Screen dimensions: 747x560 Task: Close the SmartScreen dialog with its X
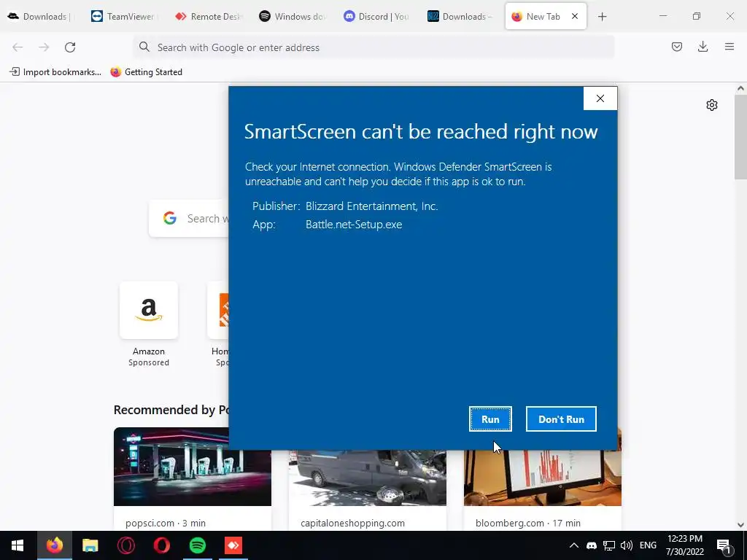pyautogui.click(x=600, y=98)
